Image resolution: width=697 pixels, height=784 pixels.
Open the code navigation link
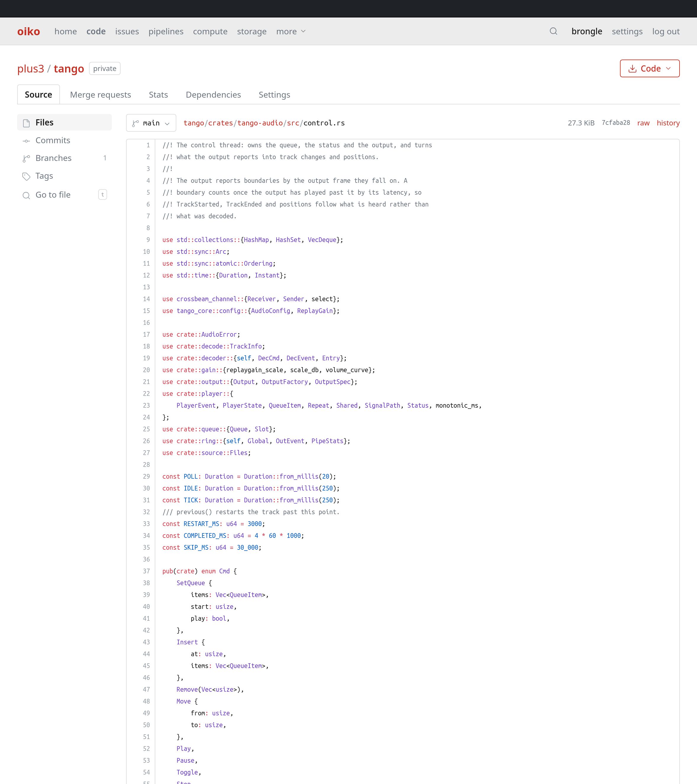(x=96, y=31)
